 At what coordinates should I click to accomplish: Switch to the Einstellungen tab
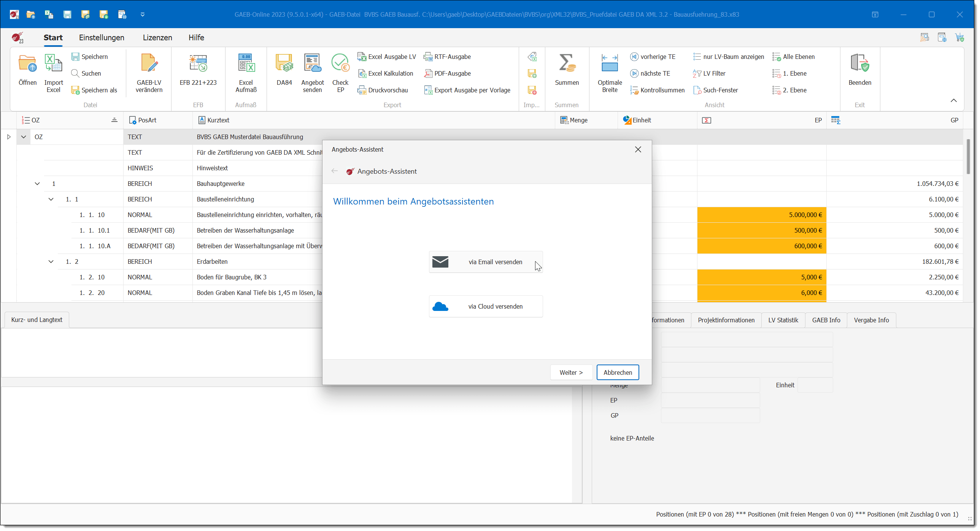pos(101,37)
